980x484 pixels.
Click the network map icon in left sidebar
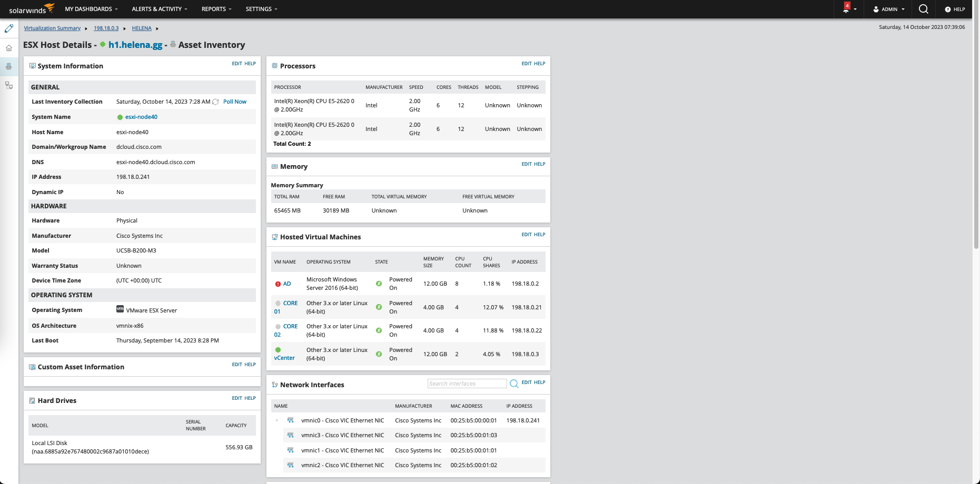9,85
